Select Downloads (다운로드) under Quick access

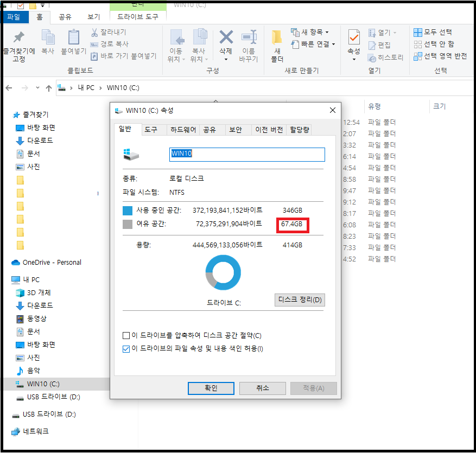pyautogui.click(x=34, y=141)
